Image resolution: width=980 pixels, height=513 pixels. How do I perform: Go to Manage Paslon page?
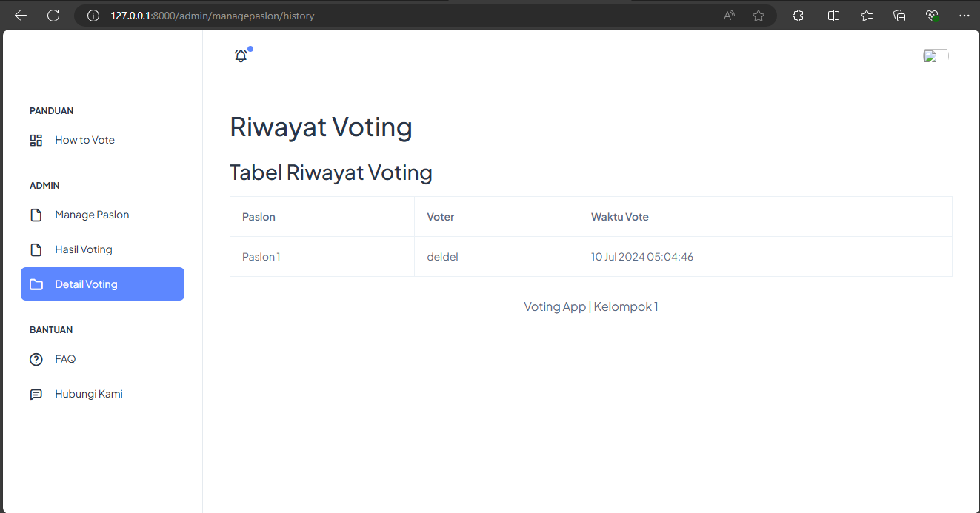[x=92, y=215]
